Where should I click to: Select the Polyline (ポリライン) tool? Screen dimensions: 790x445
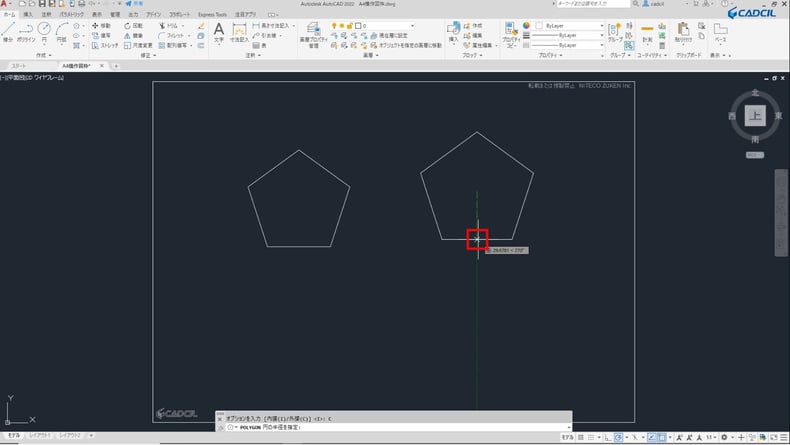click(27, 32)
